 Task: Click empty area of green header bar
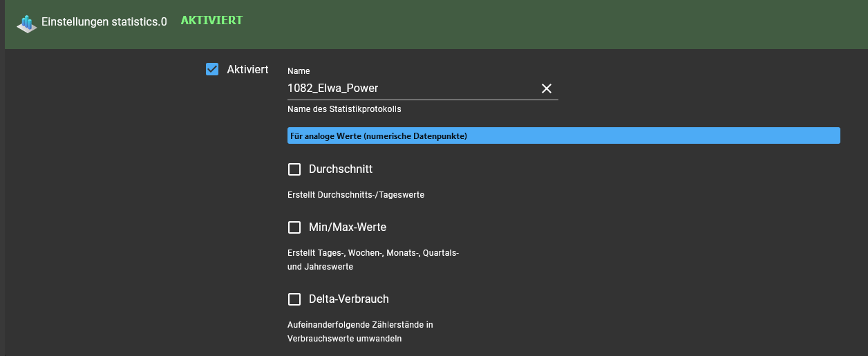click(x=553, y=24)
